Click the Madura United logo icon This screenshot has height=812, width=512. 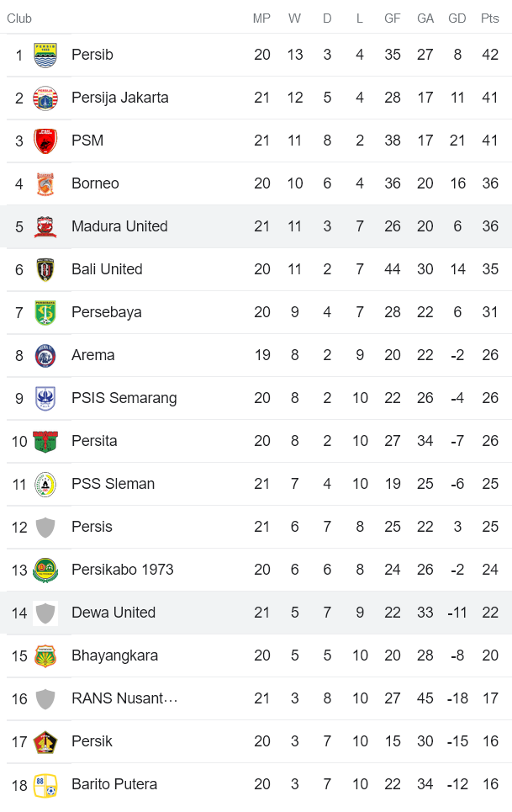pos(45,227)
